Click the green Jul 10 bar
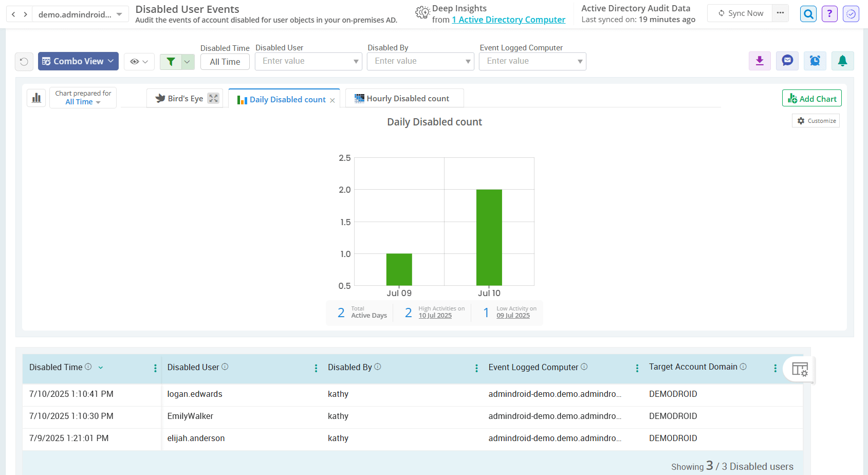 pyautogui.click(x=489, y=237)
